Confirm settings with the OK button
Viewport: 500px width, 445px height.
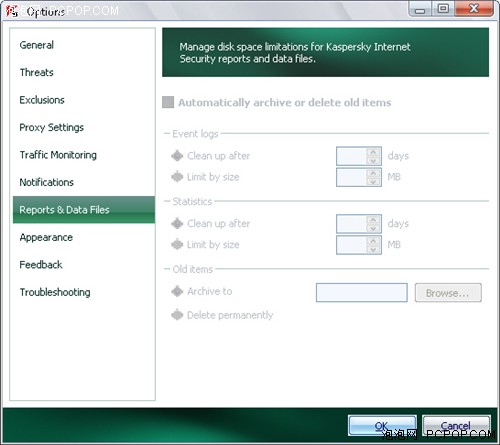tap(382, 426)
